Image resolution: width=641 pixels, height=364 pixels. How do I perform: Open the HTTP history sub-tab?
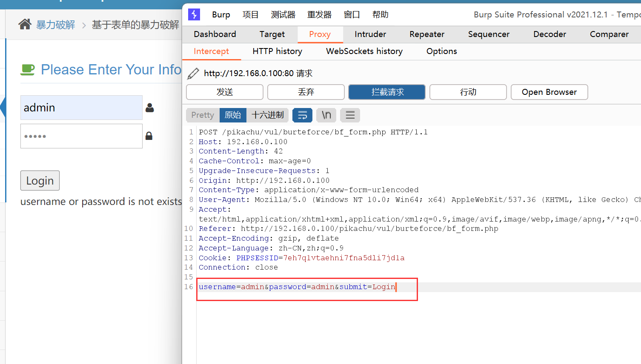pyautogui.click(x=278, y=51)
